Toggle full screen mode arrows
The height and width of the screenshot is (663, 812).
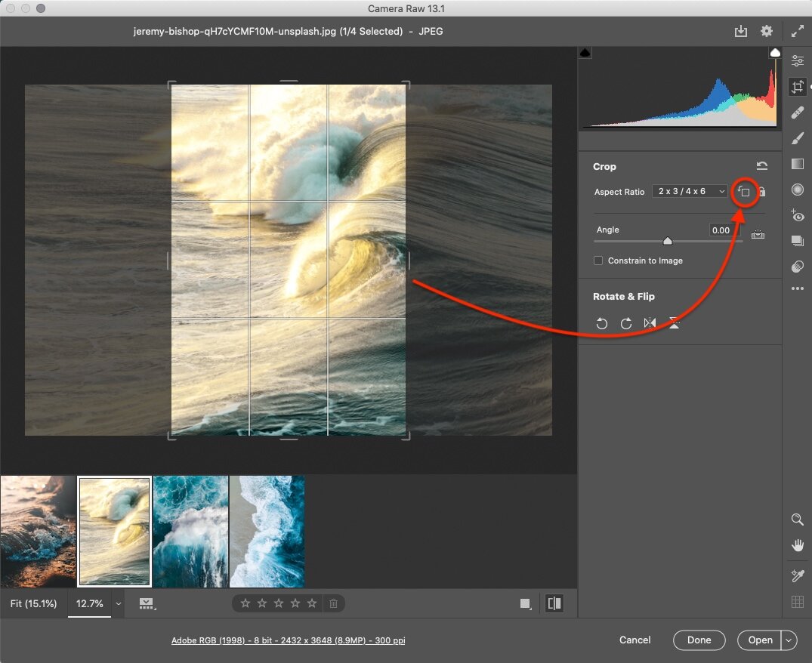pos(798,32)
